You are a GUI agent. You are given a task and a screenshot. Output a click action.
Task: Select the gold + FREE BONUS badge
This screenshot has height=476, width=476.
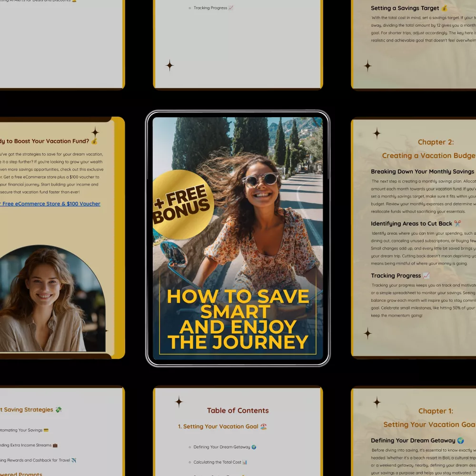coord(183,204)
